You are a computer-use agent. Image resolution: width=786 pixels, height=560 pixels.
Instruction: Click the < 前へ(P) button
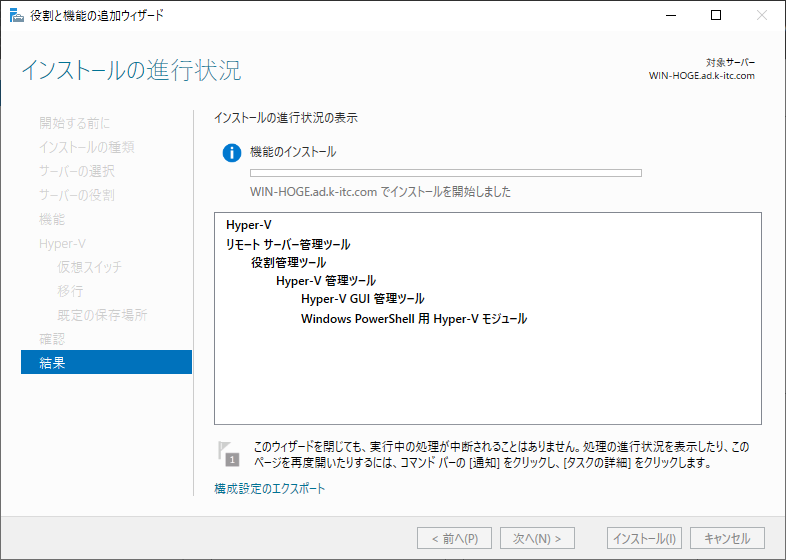point(454,538)
